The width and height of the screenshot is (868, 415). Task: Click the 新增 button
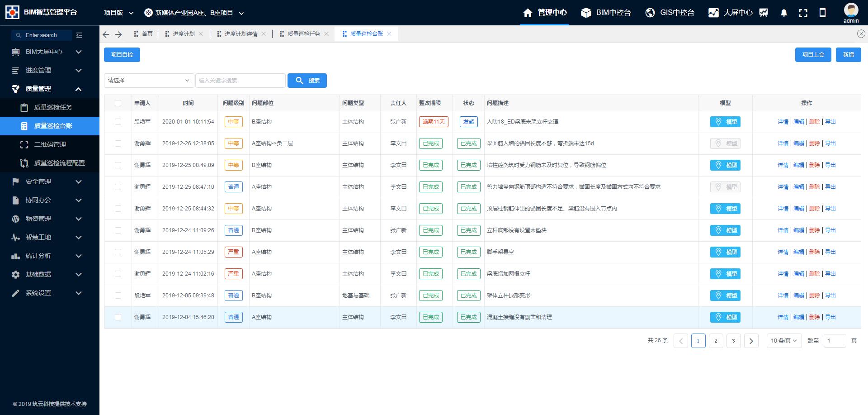click(x=848, y=55)
